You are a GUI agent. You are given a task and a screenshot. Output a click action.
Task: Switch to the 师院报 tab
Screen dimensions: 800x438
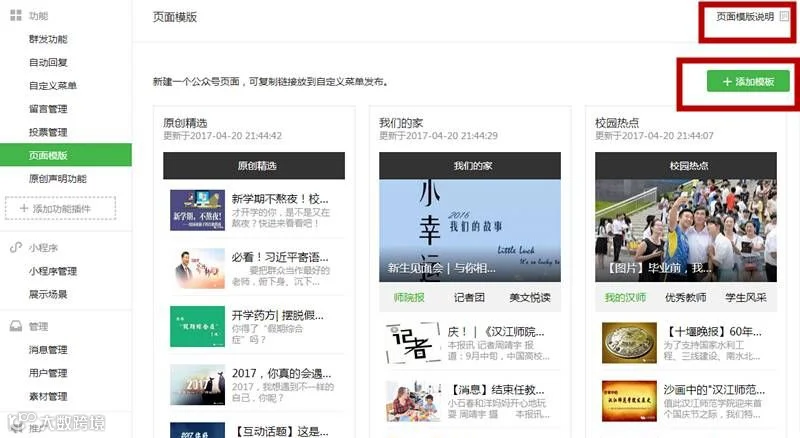click(409, 297)
